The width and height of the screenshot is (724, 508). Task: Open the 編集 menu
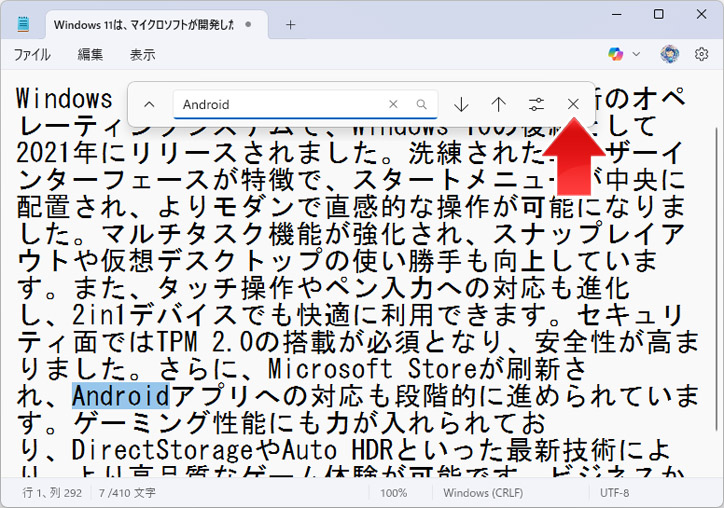point(90,54)
